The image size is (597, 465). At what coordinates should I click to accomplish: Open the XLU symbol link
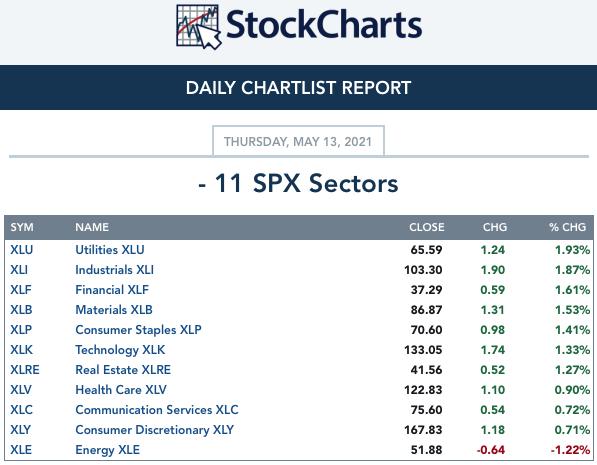coord(22,250)
